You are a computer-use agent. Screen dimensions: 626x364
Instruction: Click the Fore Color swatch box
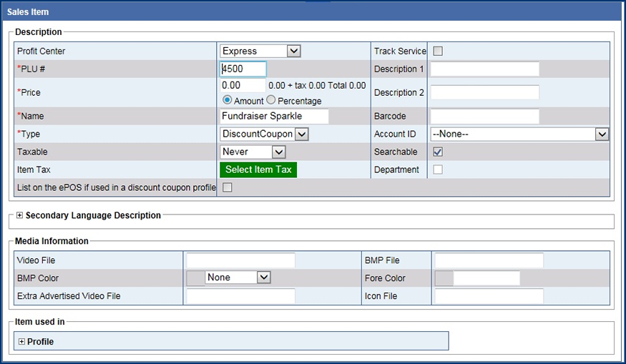click(x=444, y=278)
